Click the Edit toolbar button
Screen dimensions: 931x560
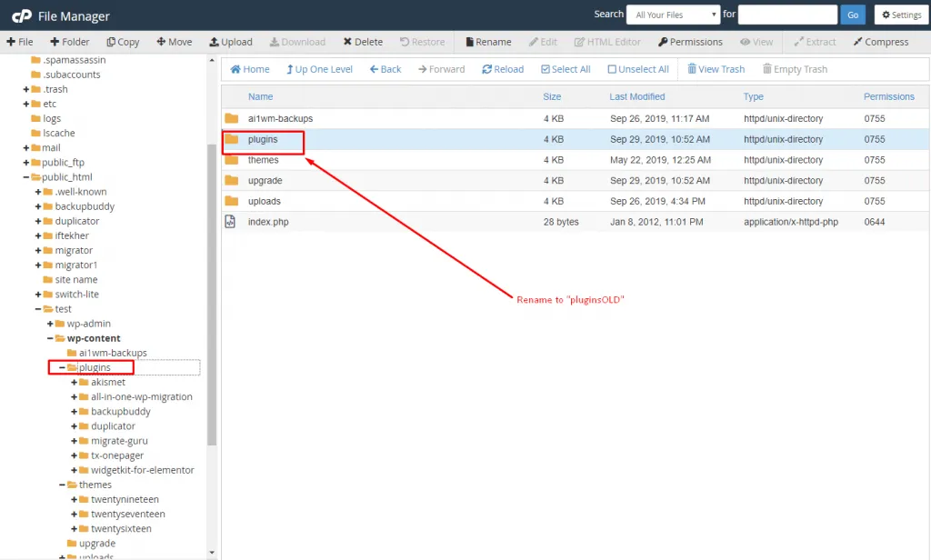[x=543, y=42]
